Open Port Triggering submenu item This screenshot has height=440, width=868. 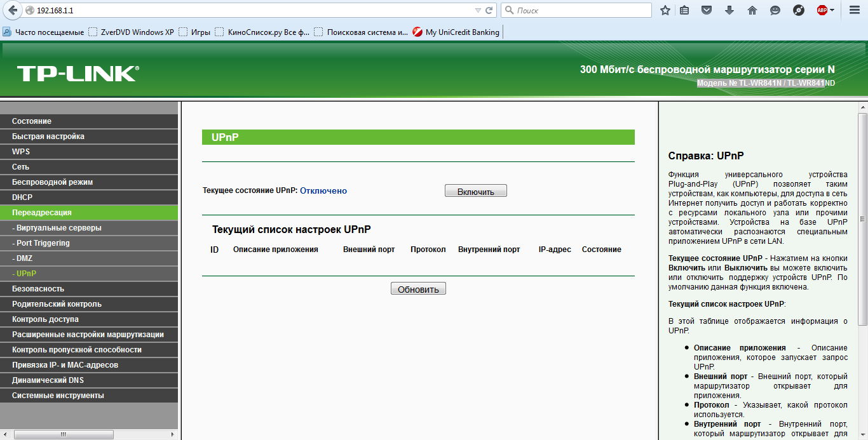pos(89,243)
